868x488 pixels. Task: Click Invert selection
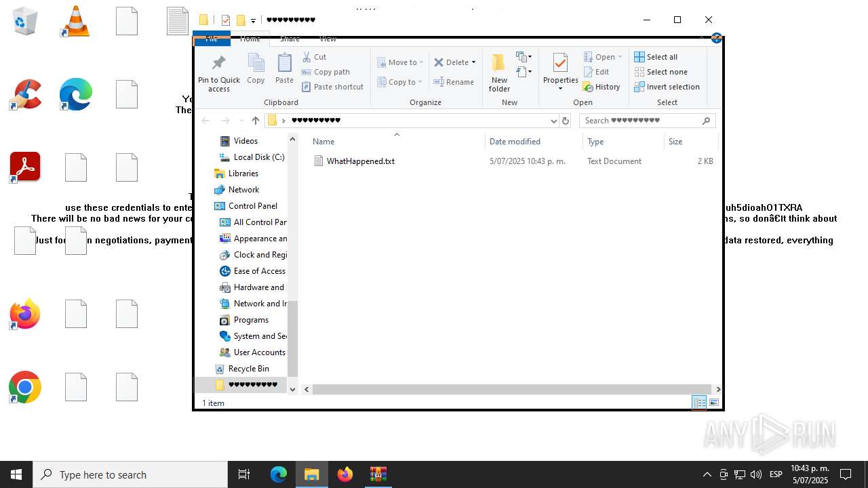667,87
